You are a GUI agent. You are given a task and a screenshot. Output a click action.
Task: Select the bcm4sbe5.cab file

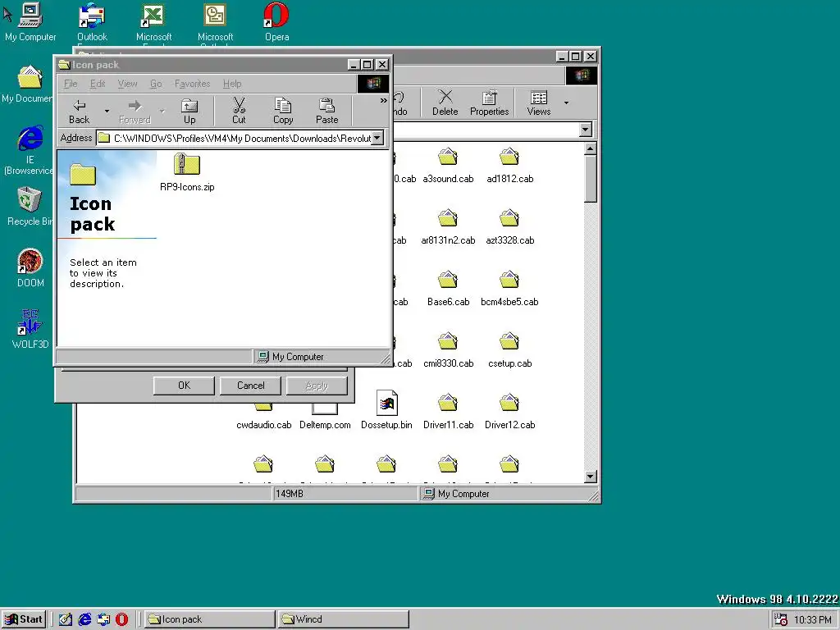click(x=509, y=290)
